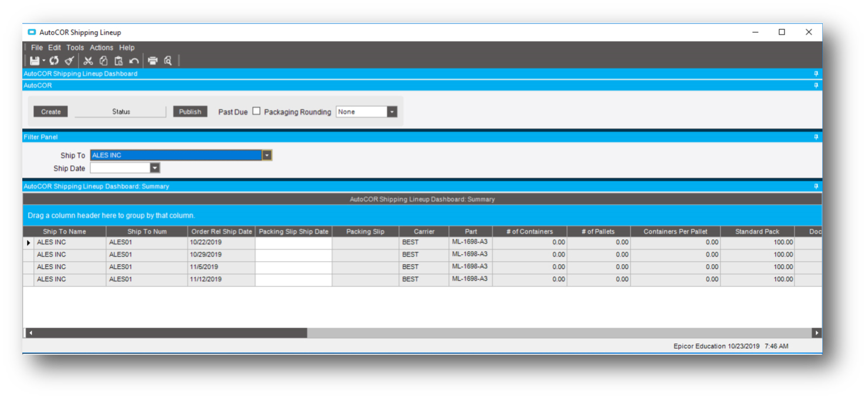868x400 pixels.
Task: Sort by the Ship To Num column header
Action: click(147, 232)
